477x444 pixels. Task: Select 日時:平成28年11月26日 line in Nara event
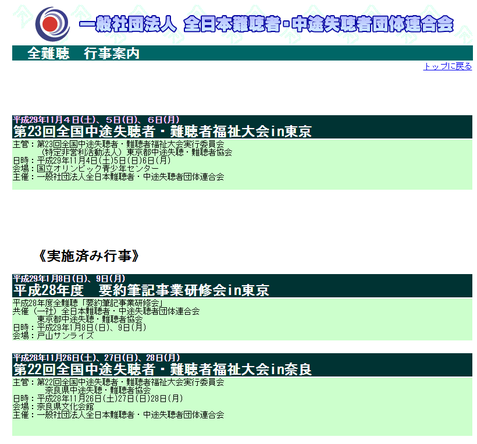(x=98, y=398)
